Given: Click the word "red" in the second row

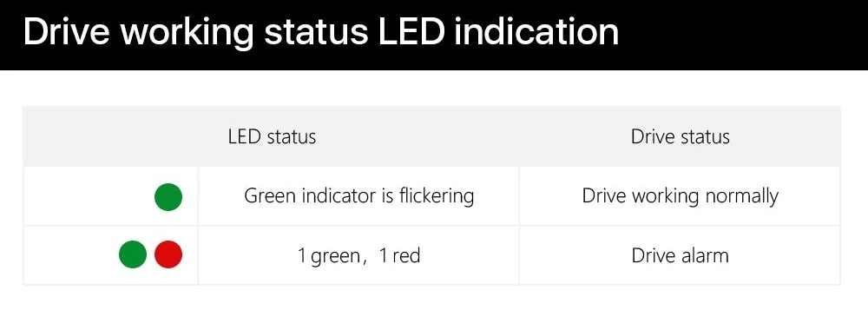Looking at the screenshot, I should 406,256.
